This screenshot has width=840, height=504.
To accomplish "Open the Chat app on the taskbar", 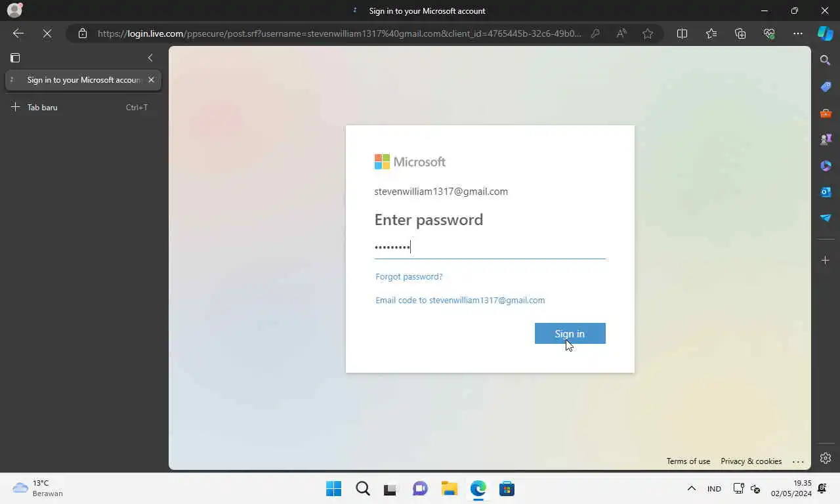I will tap(420, 489).
